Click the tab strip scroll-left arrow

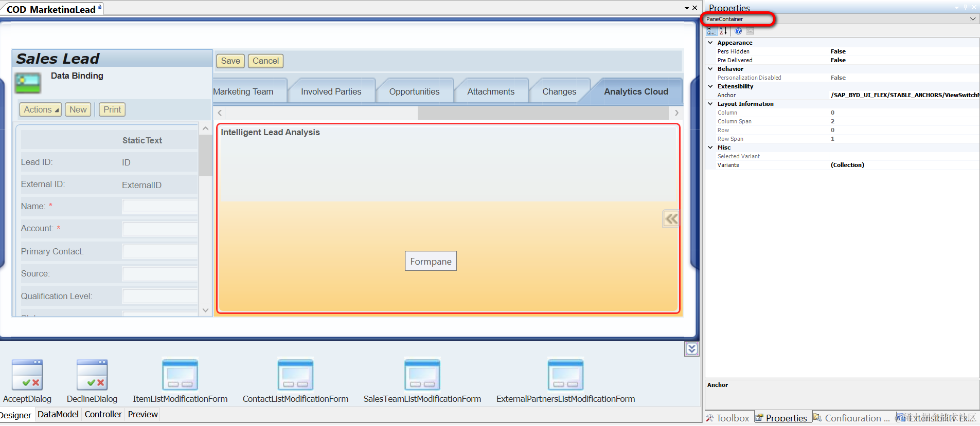click(x=220, y=113)
